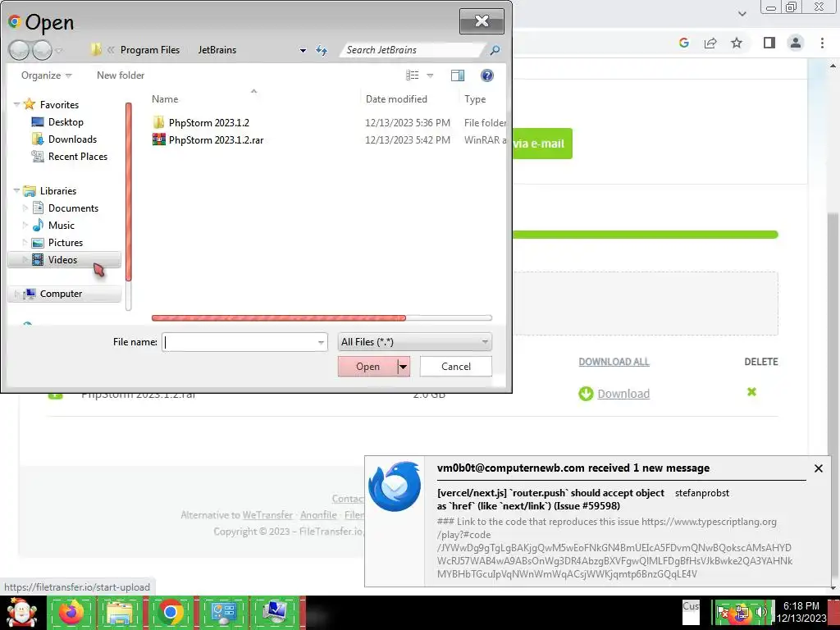The image size is (840, 630).
Task: Open the Organize dropdown menu
Action: [46, 75]
